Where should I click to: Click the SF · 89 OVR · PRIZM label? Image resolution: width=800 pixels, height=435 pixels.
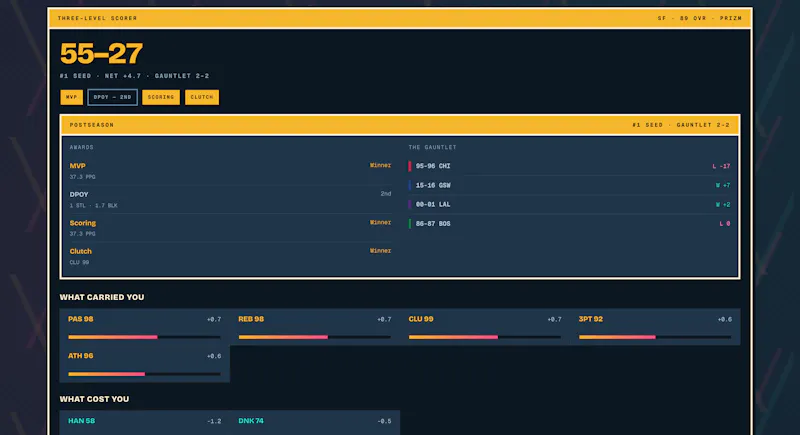point(699,18)
